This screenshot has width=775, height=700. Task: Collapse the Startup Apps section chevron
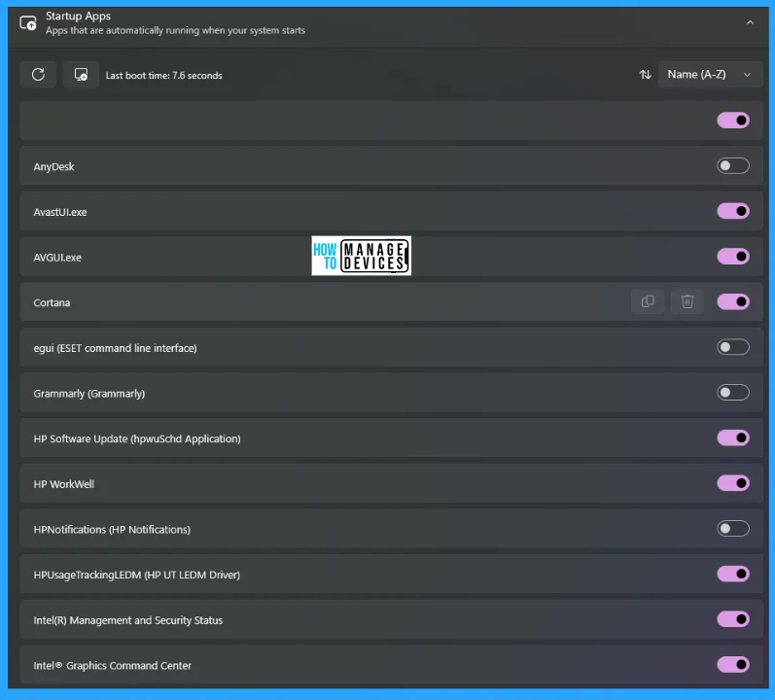(750, 22)
